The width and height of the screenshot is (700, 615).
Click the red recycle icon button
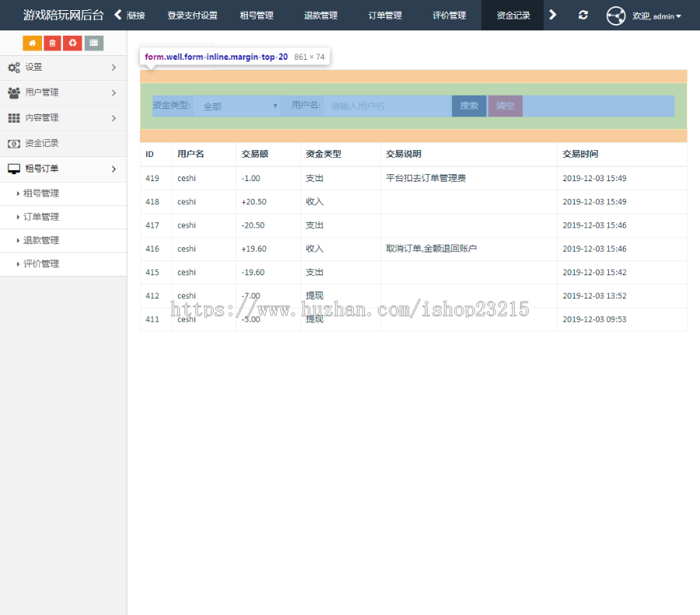(x=72, y=43)
